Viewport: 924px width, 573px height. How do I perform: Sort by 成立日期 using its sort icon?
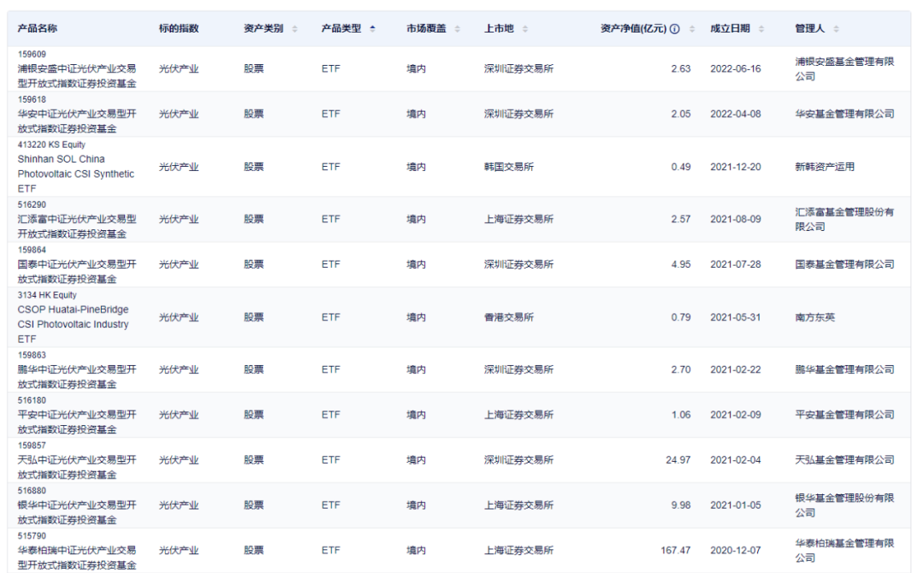click(761, 29)
